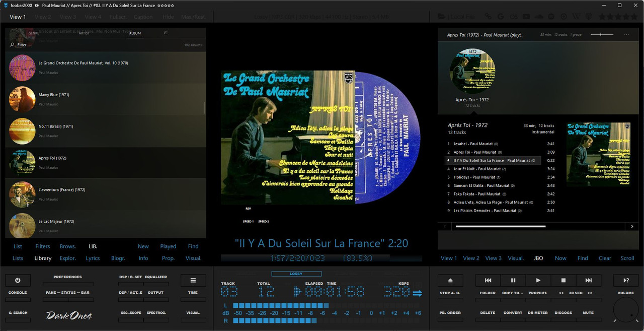The image size is (644, 331).
Task: Click the COPY TO... button
Action: 513,293
